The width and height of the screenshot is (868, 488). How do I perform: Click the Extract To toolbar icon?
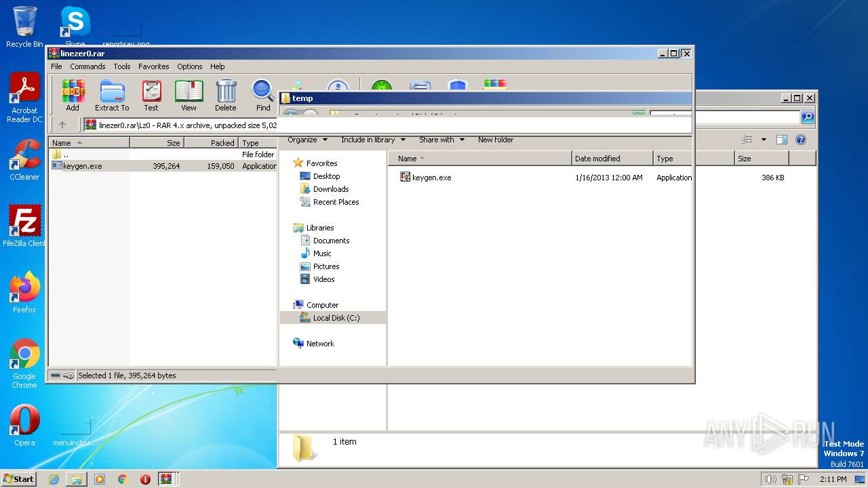click(x=112, y=96)
